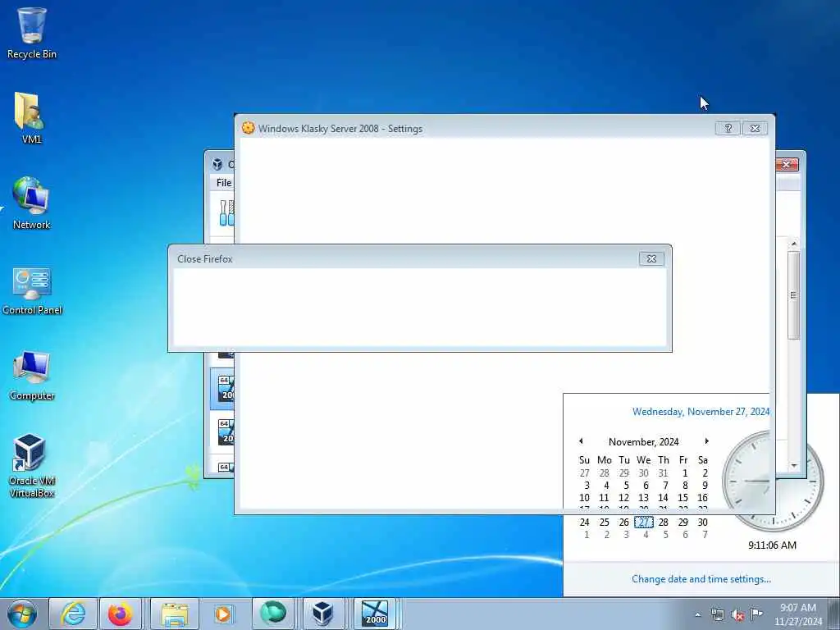Select the Computer desktop icon
Image resolution: width=840 pixels, height=630 pixels.
(x=32, y=375)
